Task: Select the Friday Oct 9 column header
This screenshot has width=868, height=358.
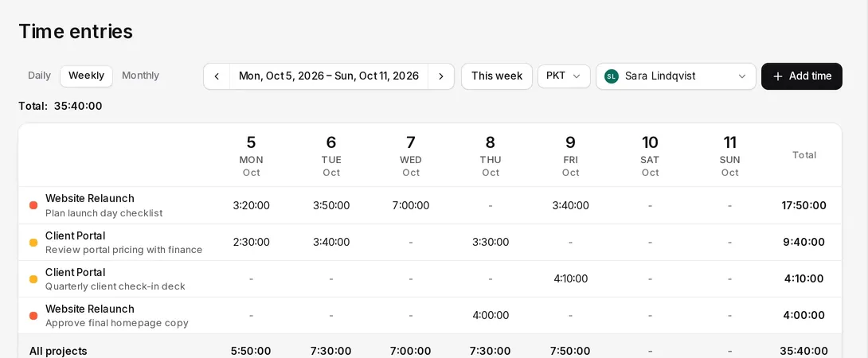Action: (570, 155)
